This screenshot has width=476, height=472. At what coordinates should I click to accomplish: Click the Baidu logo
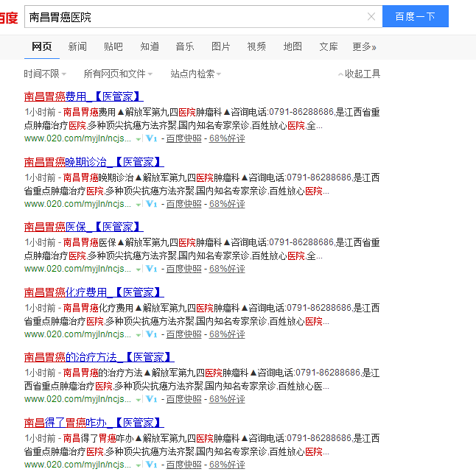9,17
